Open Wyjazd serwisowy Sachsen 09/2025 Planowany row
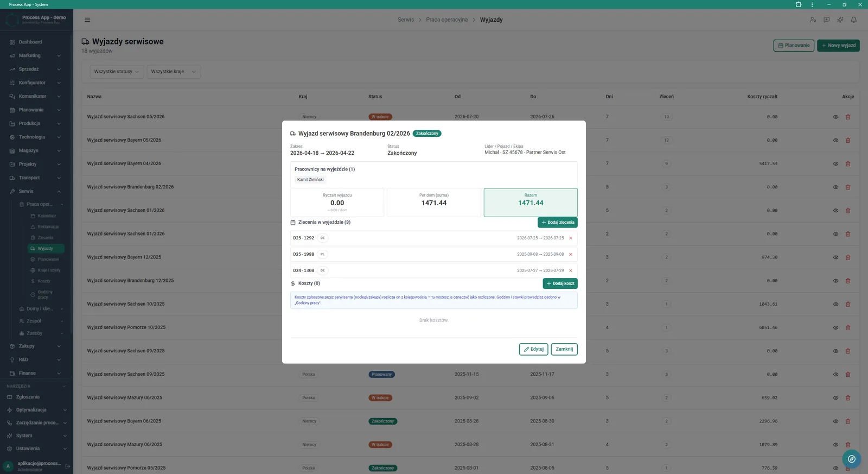 (x=470, y=375)
